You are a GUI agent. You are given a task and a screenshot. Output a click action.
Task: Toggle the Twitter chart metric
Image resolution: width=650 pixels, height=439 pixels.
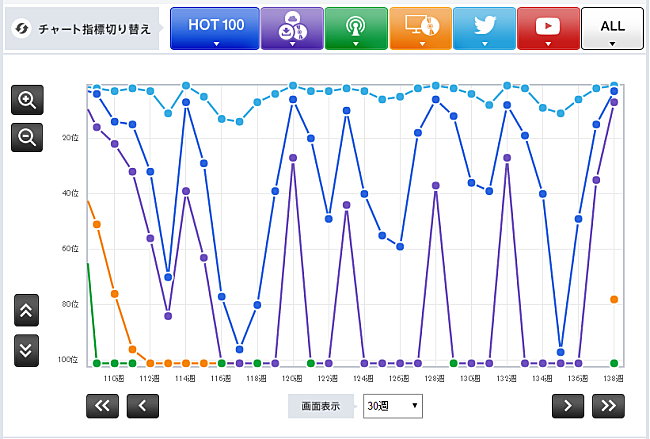(x=484, y=28)
